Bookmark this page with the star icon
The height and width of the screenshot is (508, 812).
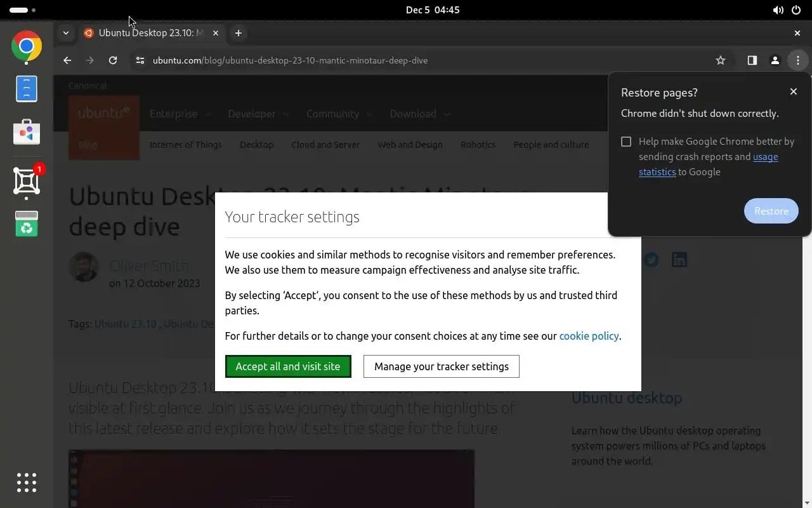(721, 60)
